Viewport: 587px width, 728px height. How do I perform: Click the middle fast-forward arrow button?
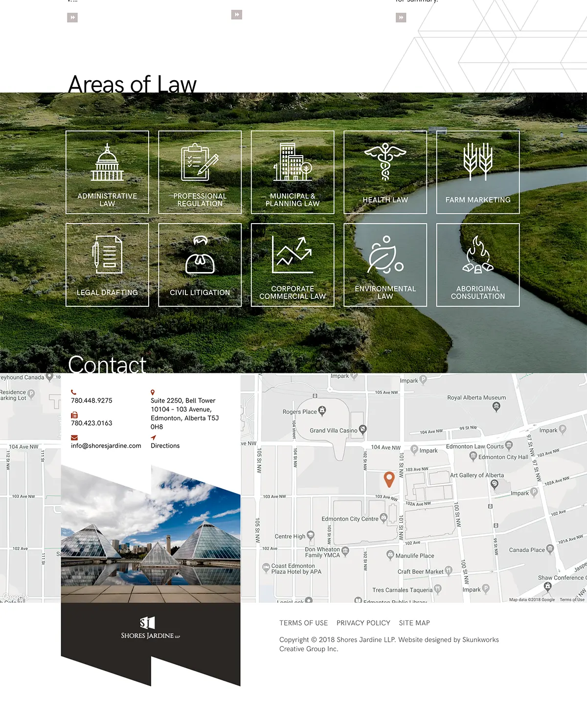tap(237, 15)
